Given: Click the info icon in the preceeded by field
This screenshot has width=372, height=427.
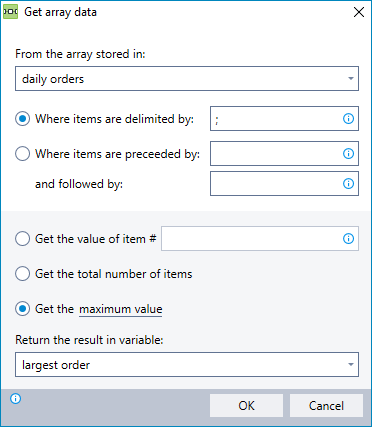Looking at the screenshot, I should pyautogui.click(x=348, y=154).
